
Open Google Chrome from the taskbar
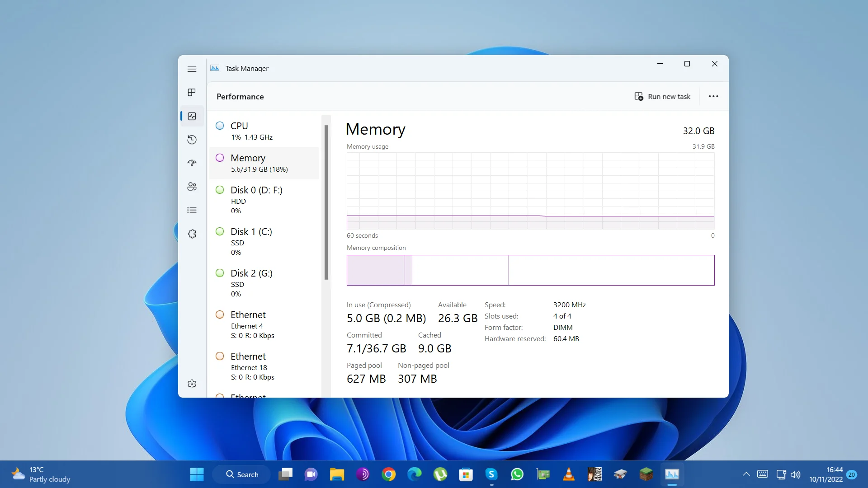[388, 474]
